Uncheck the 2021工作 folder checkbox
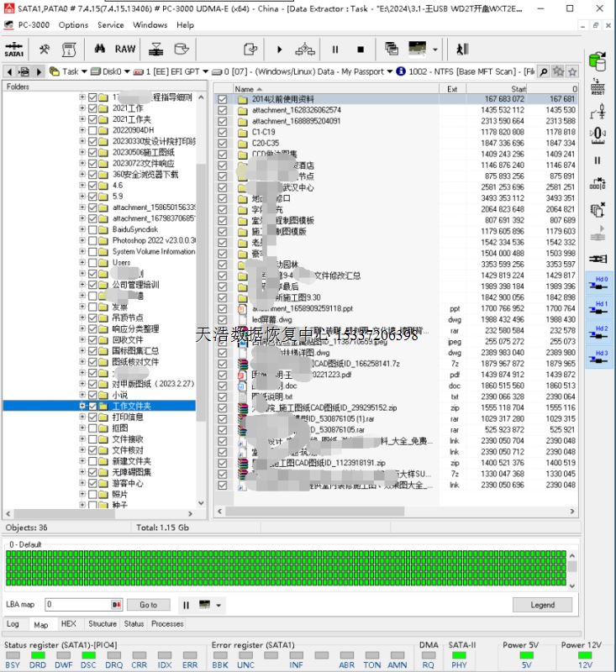The height and width of the screenshot is (672, 616). coord(92,108)
